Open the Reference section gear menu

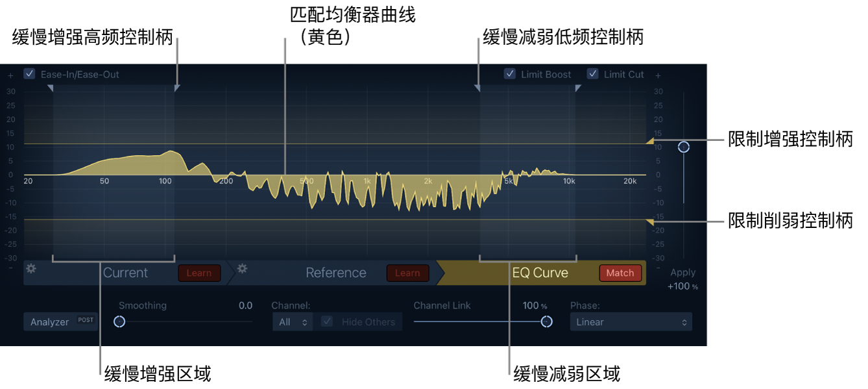point(243,268)
